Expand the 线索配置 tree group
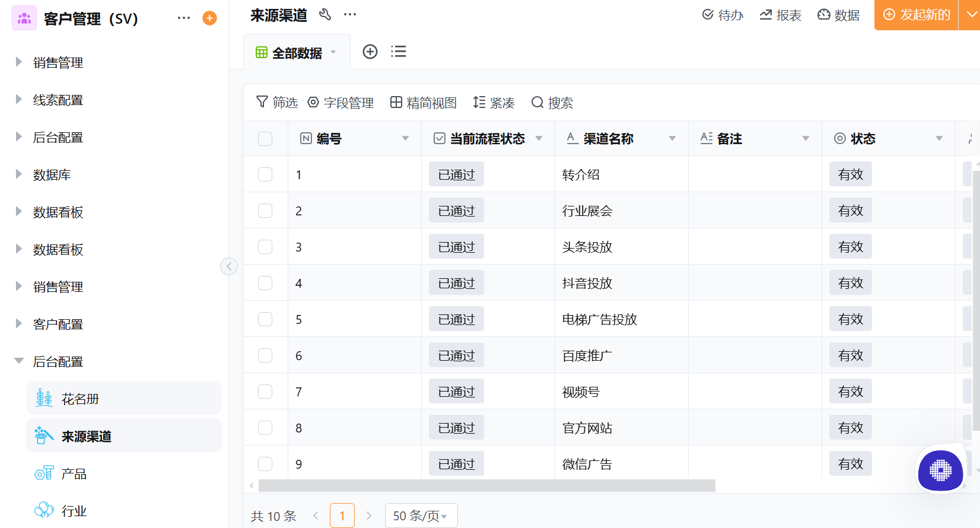980x528 pixels. coord(18,100)
